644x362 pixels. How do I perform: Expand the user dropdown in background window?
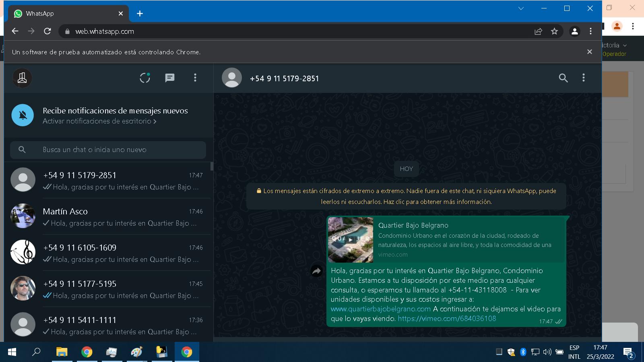(625, 45)
